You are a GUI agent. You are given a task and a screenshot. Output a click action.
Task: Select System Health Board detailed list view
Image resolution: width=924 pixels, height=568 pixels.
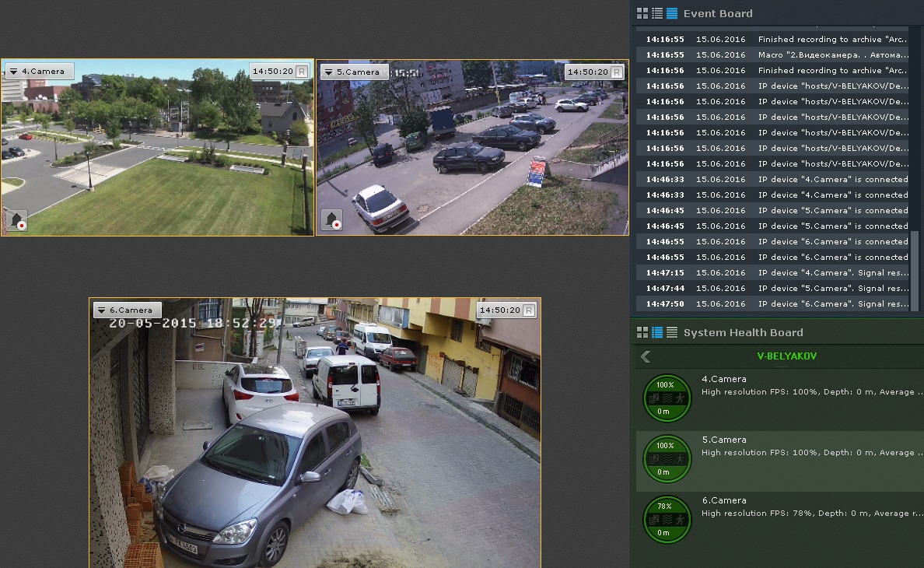657,332
